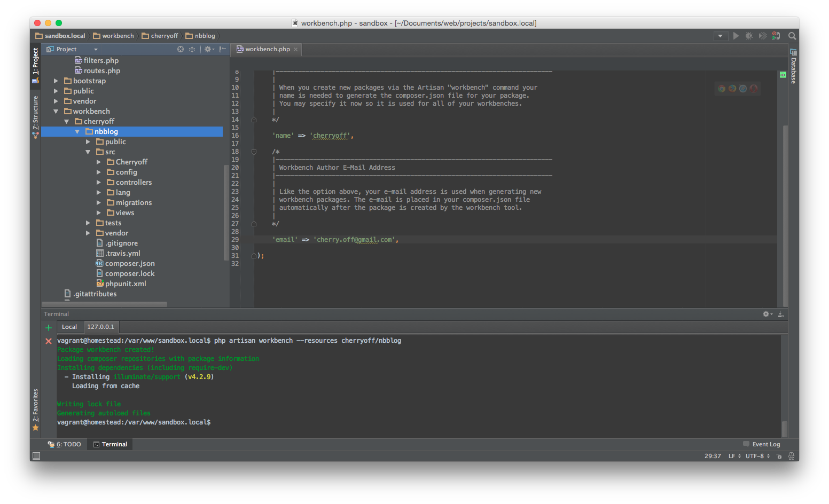Click editor vertical scrollbar
Image resolution: width=829 pixels, height=504 pixels.
coord(785,215)
